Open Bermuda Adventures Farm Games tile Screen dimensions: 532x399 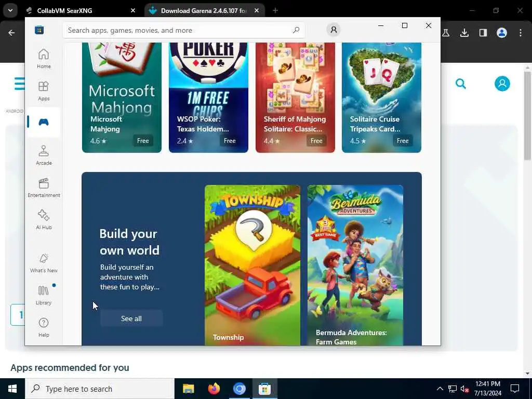pos(355,265)
